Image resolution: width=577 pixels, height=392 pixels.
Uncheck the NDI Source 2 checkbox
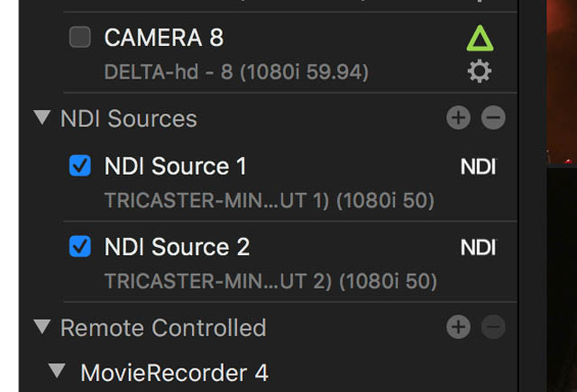80,246
